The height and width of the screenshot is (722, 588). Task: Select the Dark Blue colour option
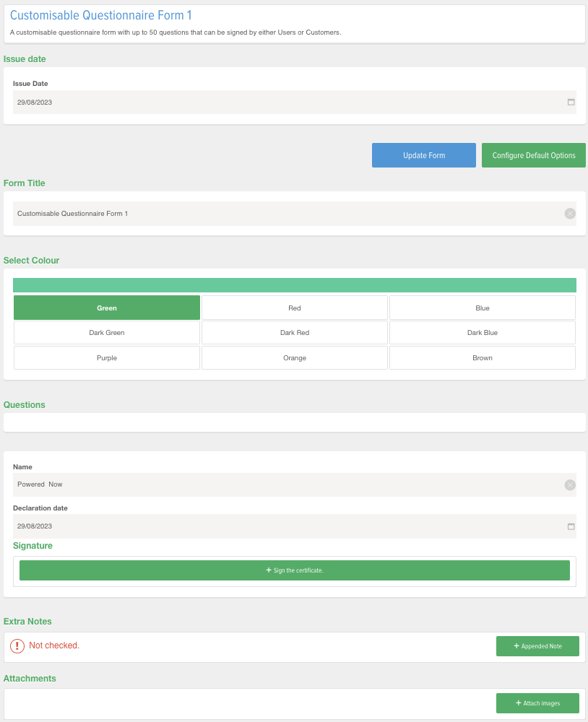click(x=482, y=332)
